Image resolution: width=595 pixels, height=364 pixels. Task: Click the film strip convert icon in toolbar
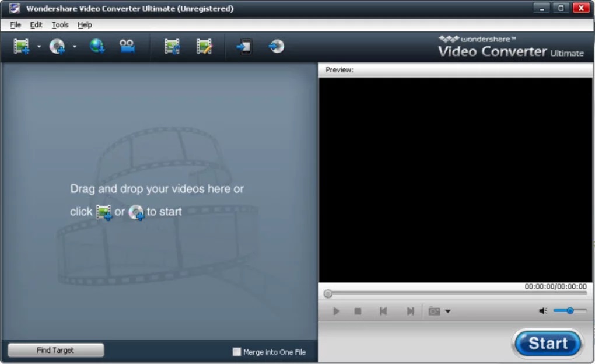tap(171, 47)
